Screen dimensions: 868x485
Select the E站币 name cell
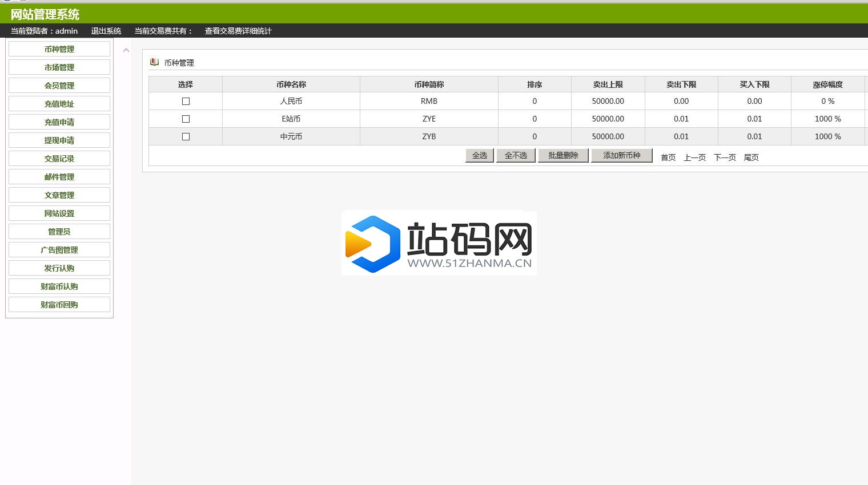(291, 119)
